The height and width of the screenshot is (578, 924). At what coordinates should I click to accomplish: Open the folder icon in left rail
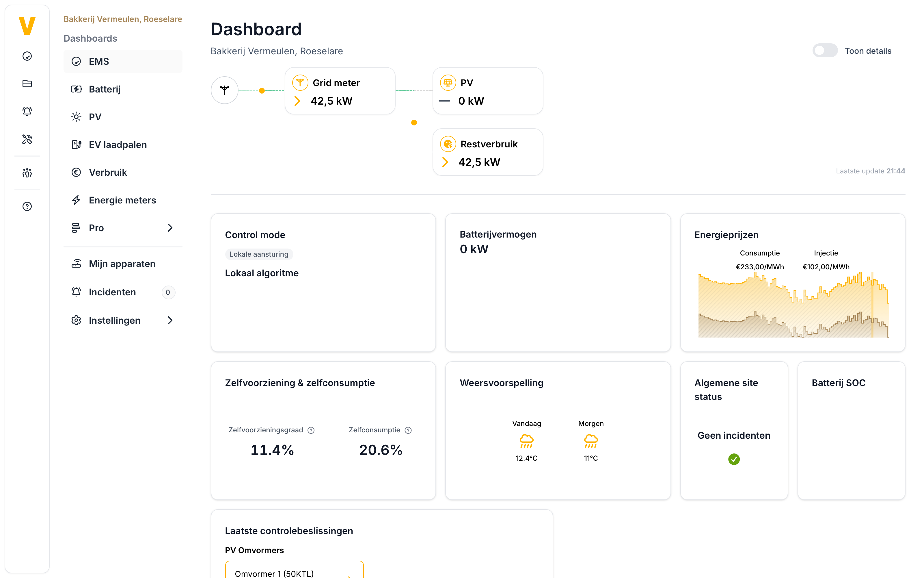(27, 84)
